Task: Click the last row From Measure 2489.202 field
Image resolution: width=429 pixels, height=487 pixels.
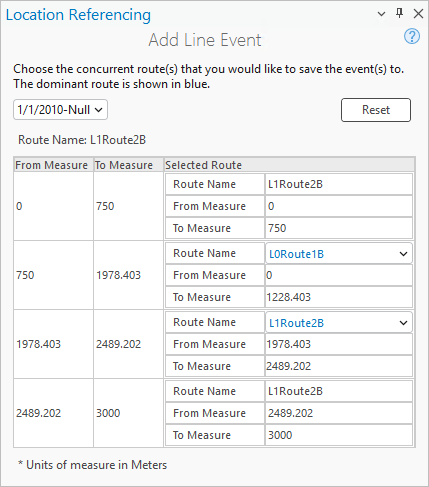Action: click(x=339, y=413)
